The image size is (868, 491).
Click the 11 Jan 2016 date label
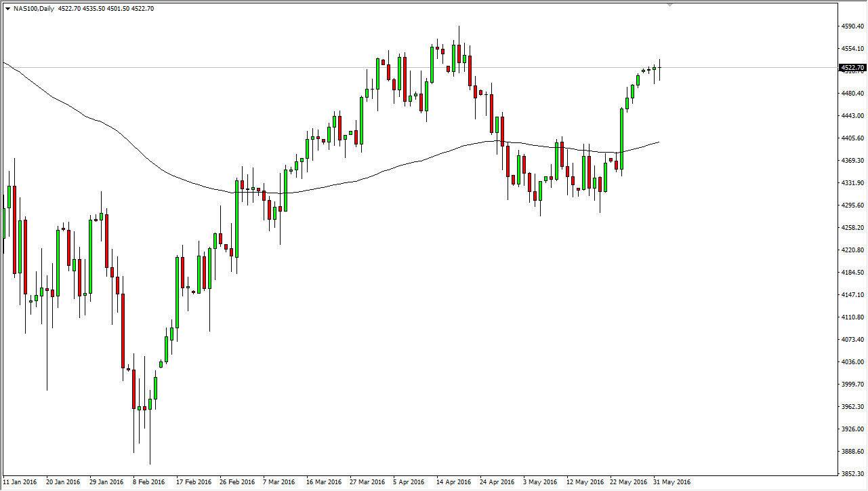pos(20,482)
